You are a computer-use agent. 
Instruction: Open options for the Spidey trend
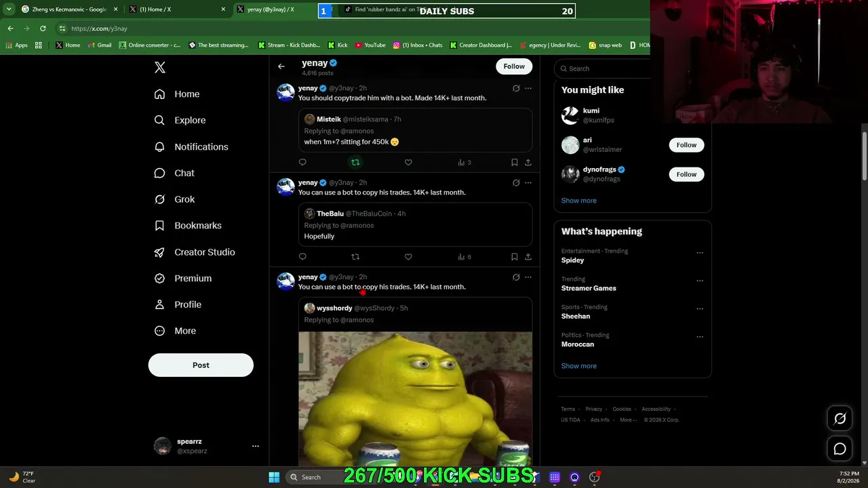(x=700, y=253)
